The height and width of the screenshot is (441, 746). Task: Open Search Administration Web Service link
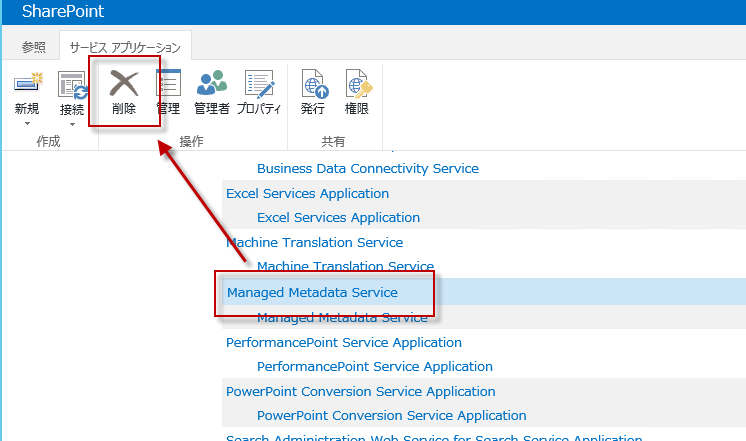click(x=434, y=437)
